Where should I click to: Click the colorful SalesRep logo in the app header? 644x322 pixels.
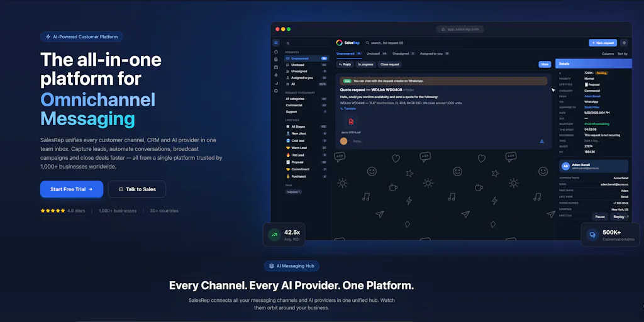point(339,43)
